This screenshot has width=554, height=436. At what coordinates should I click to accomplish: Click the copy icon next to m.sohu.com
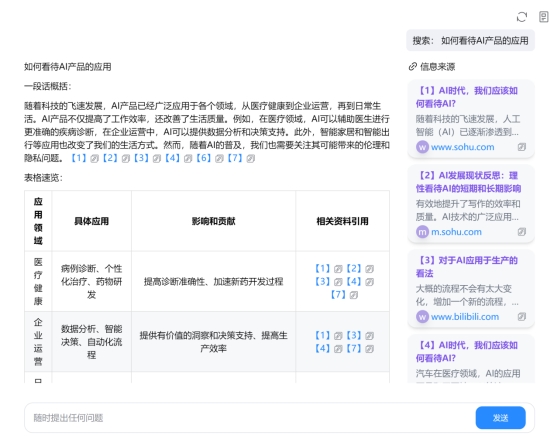coord(522,232)
